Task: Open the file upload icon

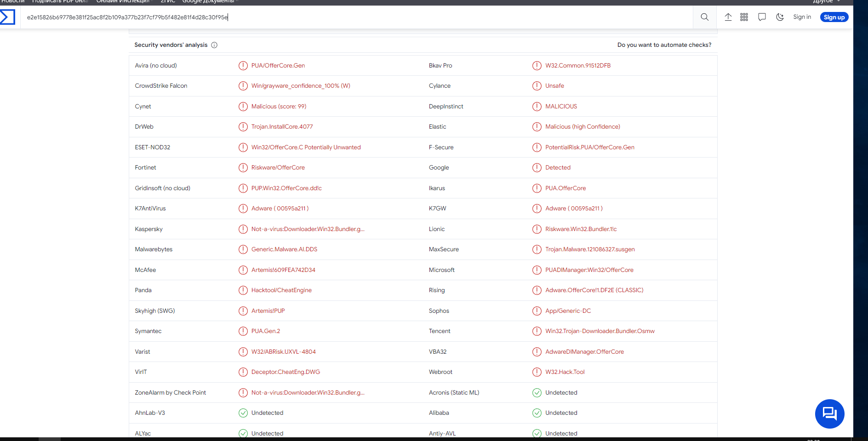Action: (728, 17)
